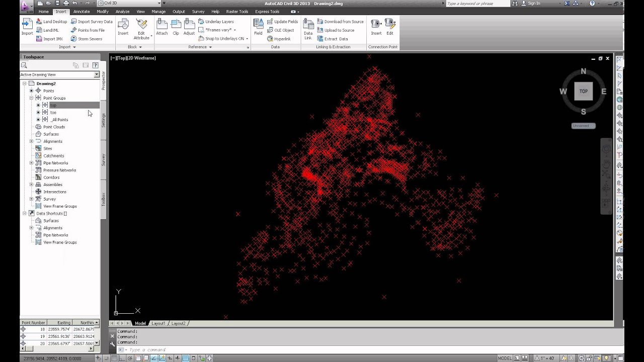Click the Extract Data tool
644x362 pixels.
pyautogui.click(x=333, y=39)
